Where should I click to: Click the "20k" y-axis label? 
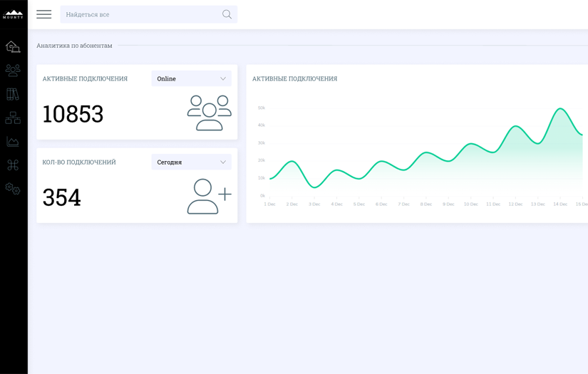[x=262, y=160]
